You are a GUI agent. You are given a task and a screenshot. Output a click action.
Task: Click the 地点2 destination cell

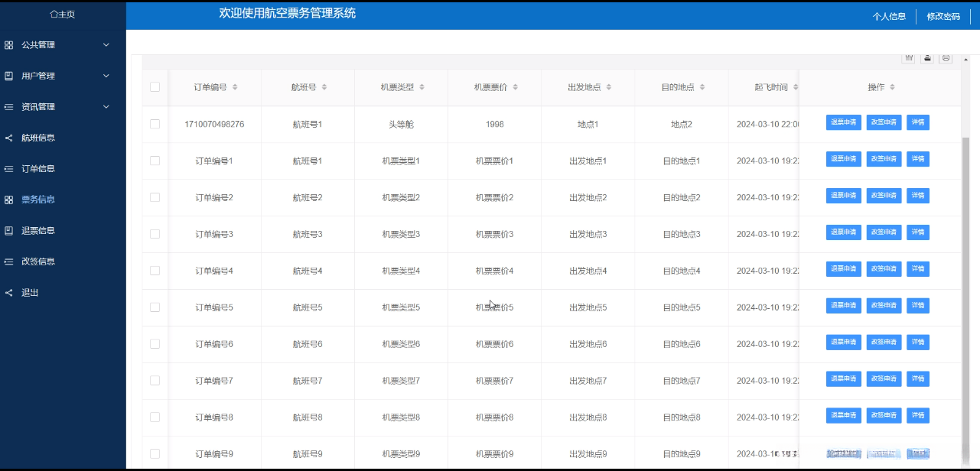(x=681, y=124)
